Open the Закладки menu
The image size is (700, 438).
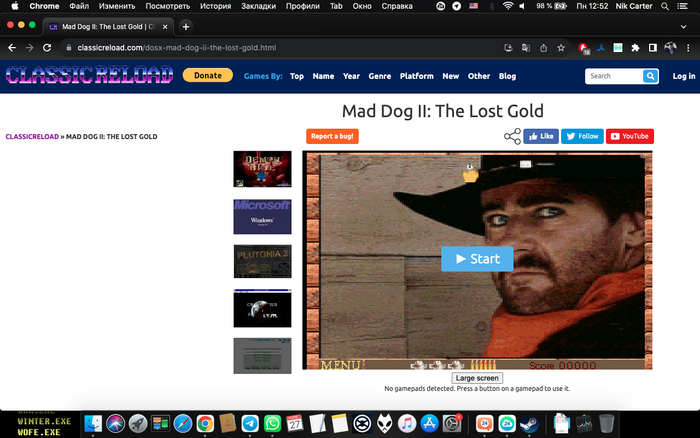[x=258, y=6]
